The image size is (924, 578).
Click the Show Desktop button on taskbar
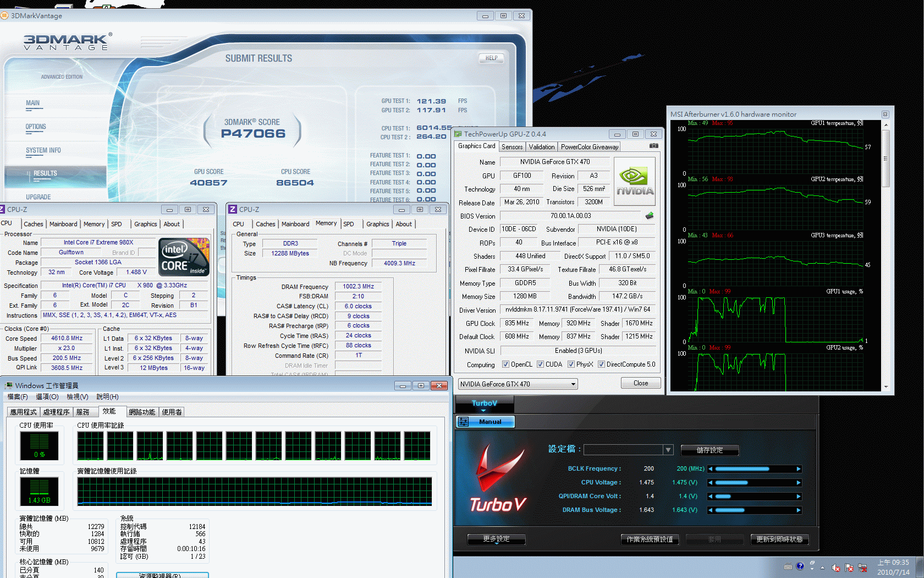(x=920, y=568)
